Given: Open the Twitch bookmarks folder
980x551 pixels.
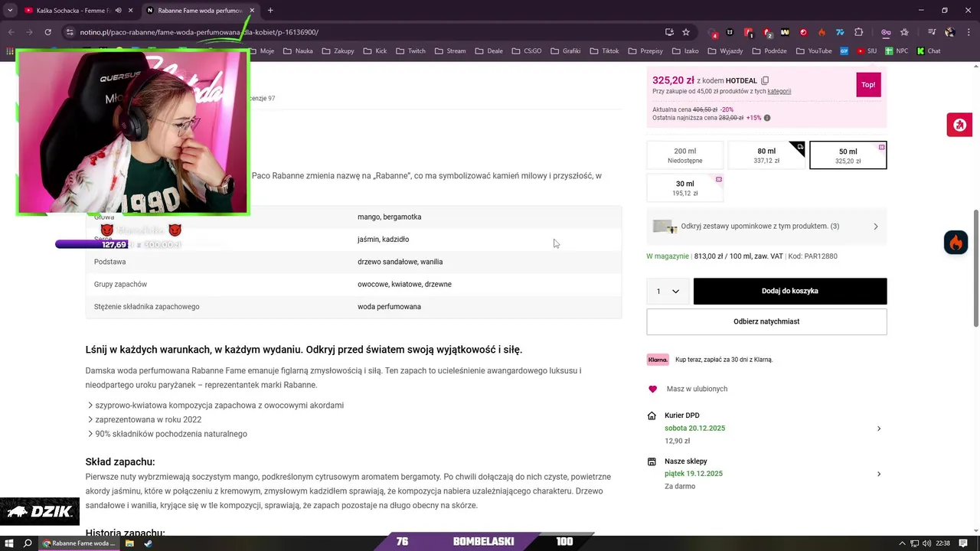Looking at the screenshot, I should (410, 51).
